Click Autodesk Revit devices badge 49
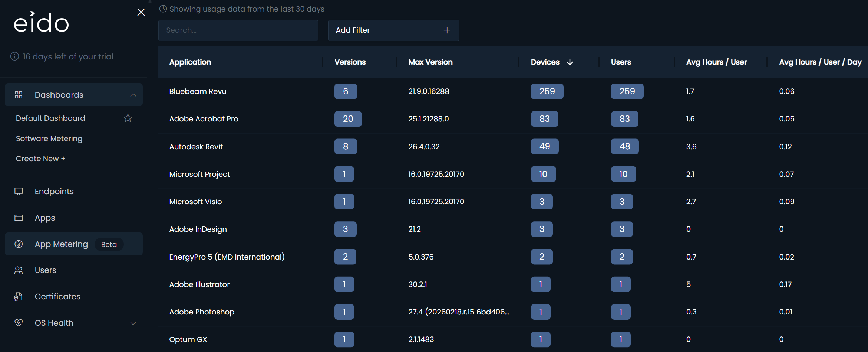868x352 pixels. [545, 146]
